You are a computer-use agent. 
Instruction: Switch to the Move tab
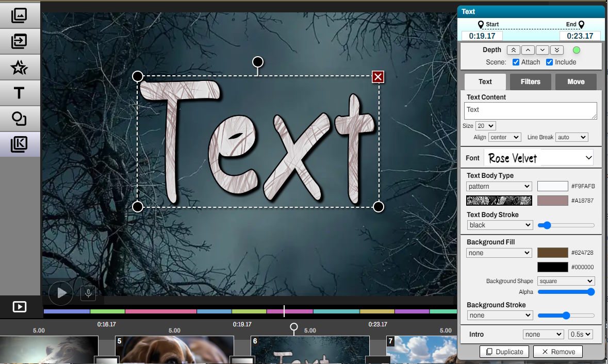[x=576, y=81]
